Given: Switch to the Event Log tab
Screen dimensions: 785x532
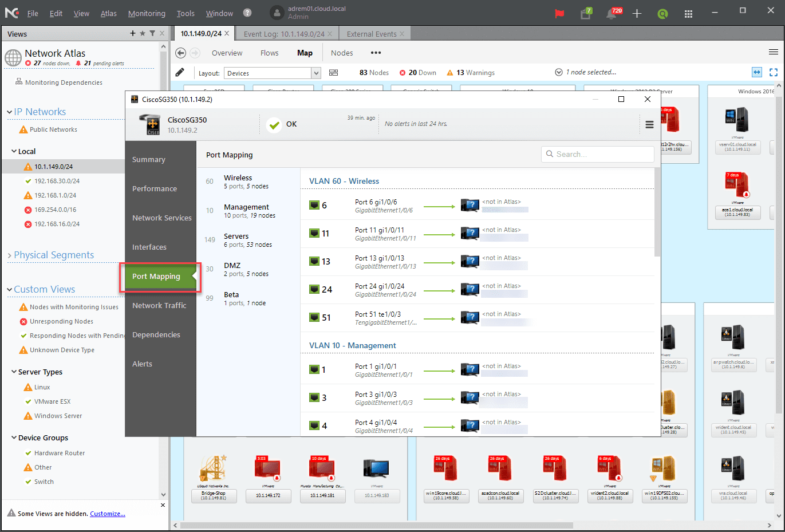Looking at the screenshot, I should 283,34.
